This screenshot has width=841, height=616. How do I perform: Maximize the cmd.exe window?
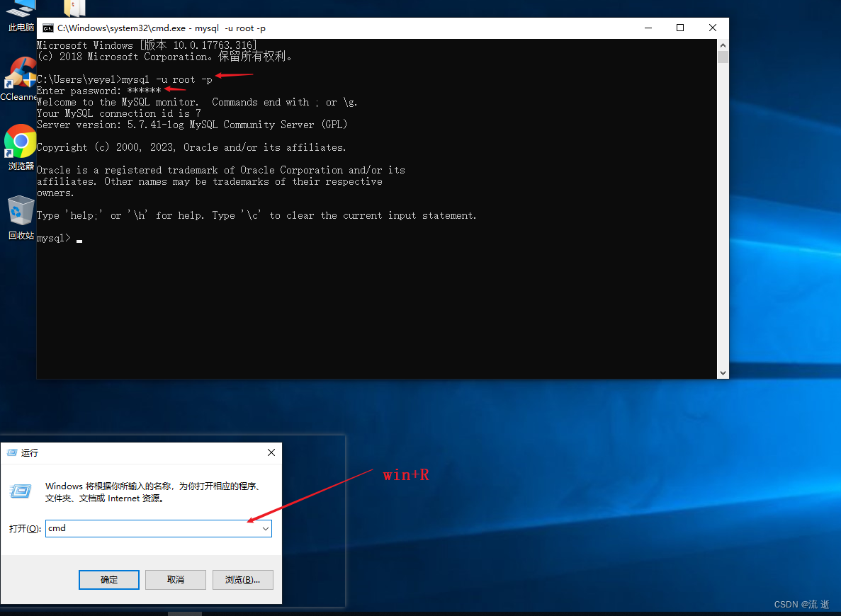coord(680,28)
